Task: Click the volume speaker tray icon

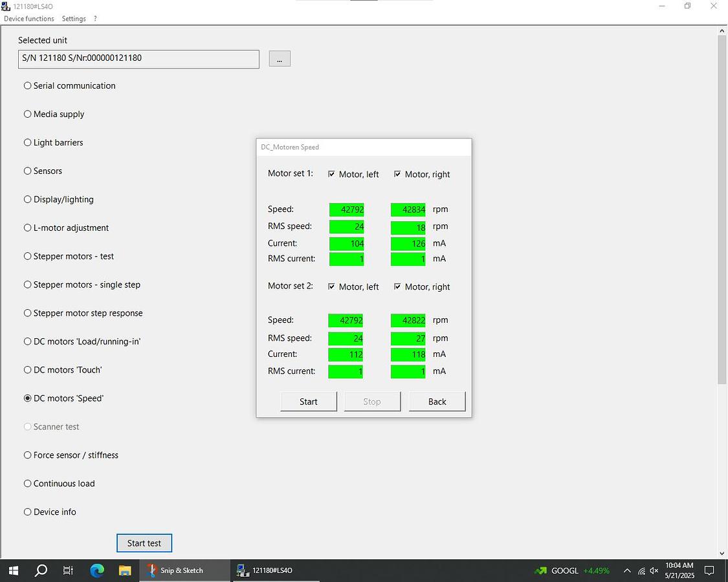Action: click(x=654, y=571)
